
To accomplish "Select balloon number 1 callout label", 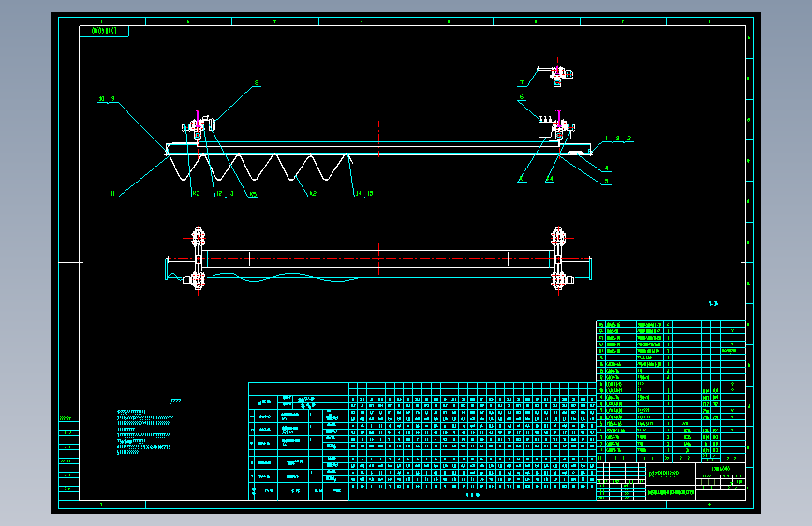I will click(x=606, y=139).
